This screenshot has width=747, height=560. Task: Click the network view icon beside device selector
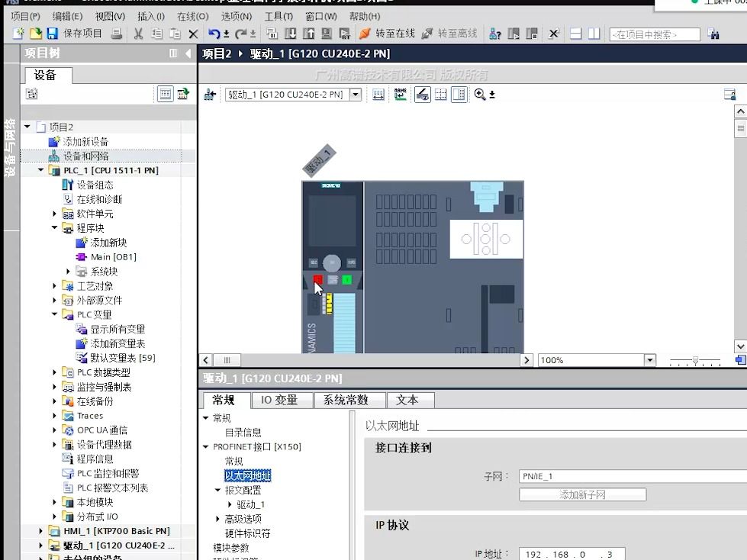[210, 95]
